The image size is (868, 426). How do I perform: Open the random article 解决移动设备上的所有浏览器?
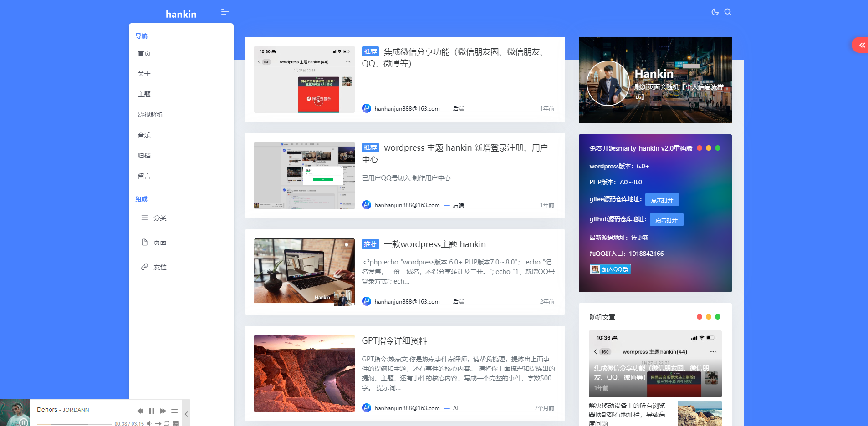click(627, 414)
